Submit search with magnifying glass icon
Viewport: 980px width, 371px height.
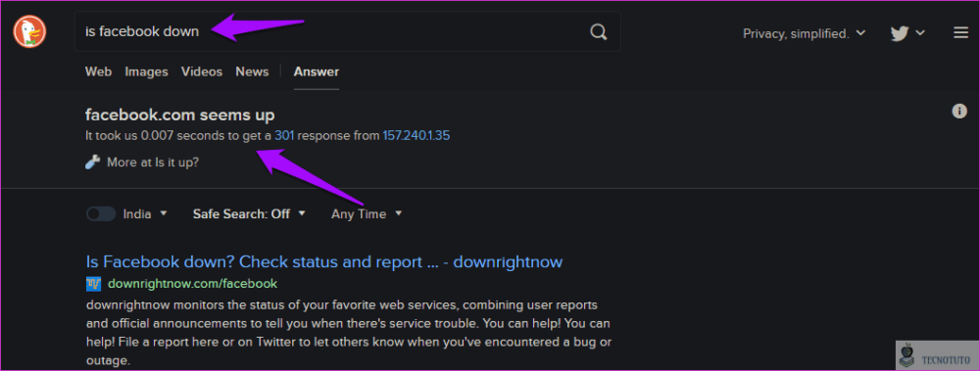tap(598, 32)
